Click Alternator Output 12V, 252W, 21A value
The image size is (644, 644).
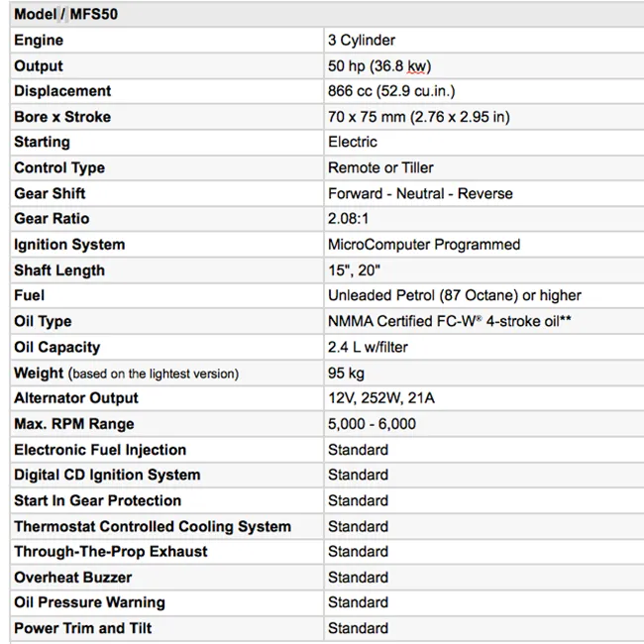click(x=381, y=398)
